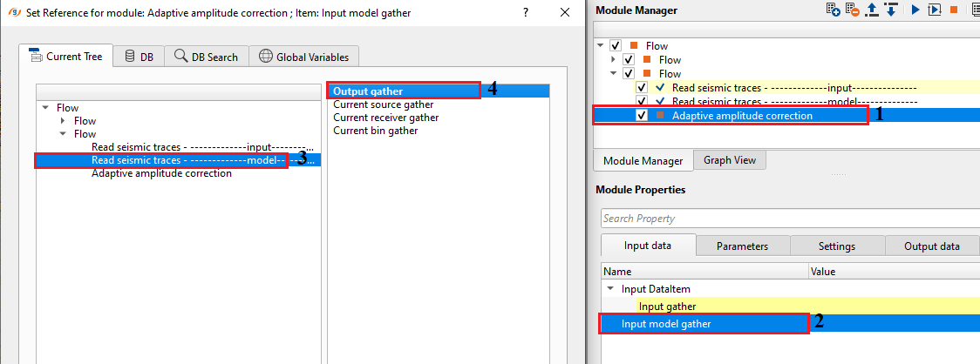Screen dimensions: 980x364
Task: Stop execution with the orange square icon
Action: pyautogui.click(x=954, y=10)
